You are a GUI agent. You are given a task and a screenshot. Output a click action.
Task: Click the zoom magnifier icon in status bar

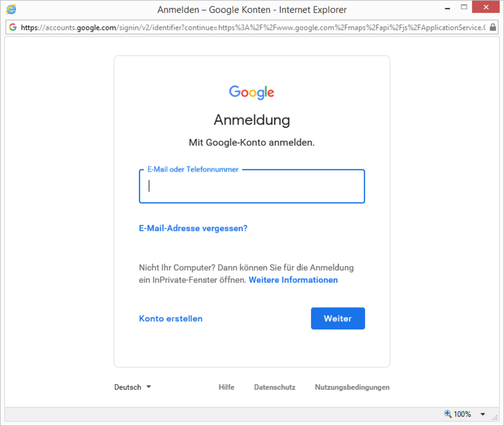tap(448, 414)
